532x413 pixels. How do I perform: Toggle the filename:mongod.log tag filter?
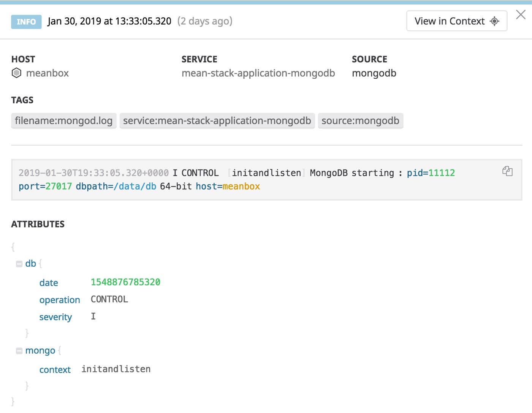coord(63,120)
